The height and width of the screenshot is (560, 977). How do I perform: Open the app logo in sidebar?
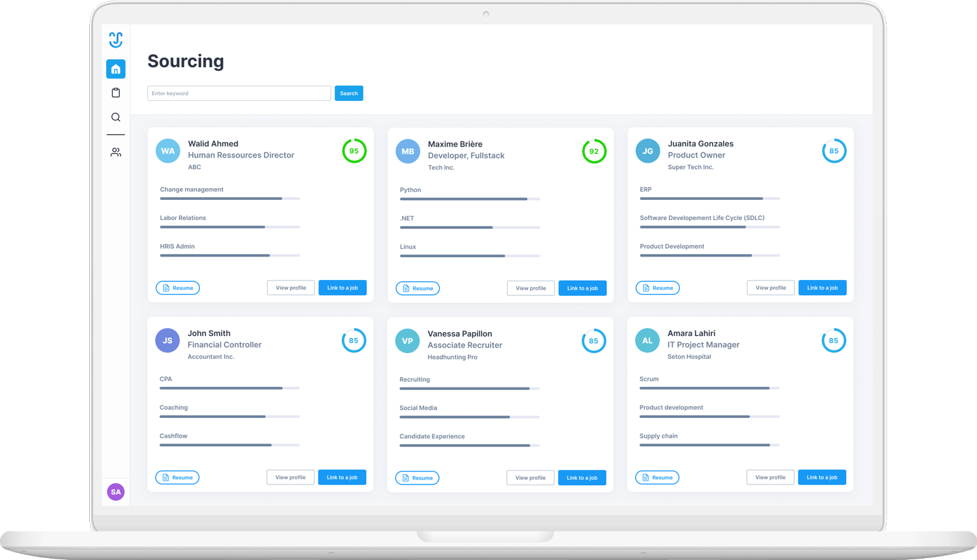click(116, 40)
